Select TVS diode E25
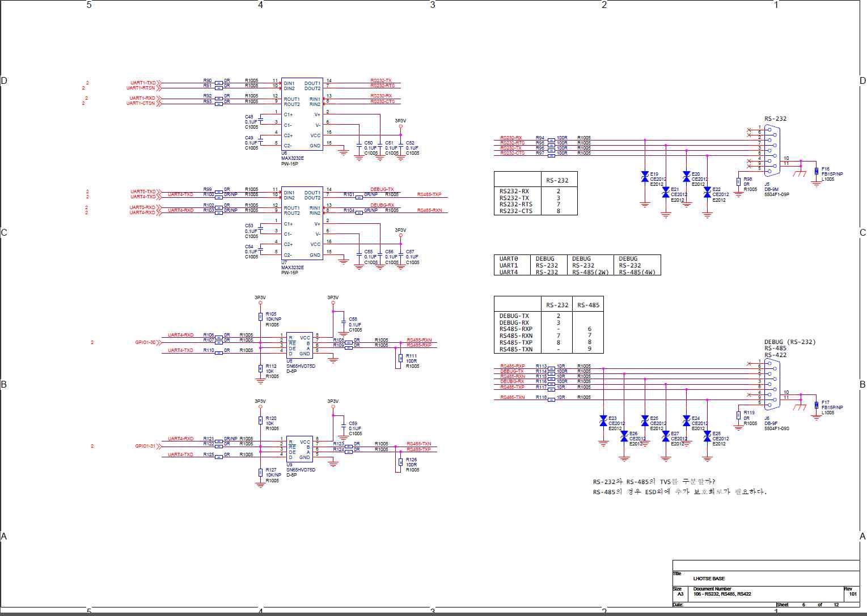Viewport: 867px width, 616px height. tap(645, 421)
